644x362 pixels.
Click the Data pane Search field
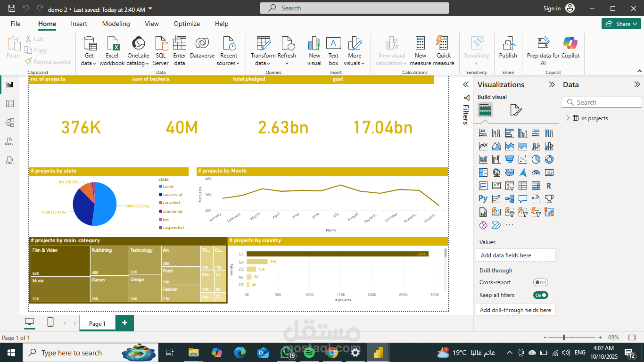pyautogui.click(x=601, y=102)
